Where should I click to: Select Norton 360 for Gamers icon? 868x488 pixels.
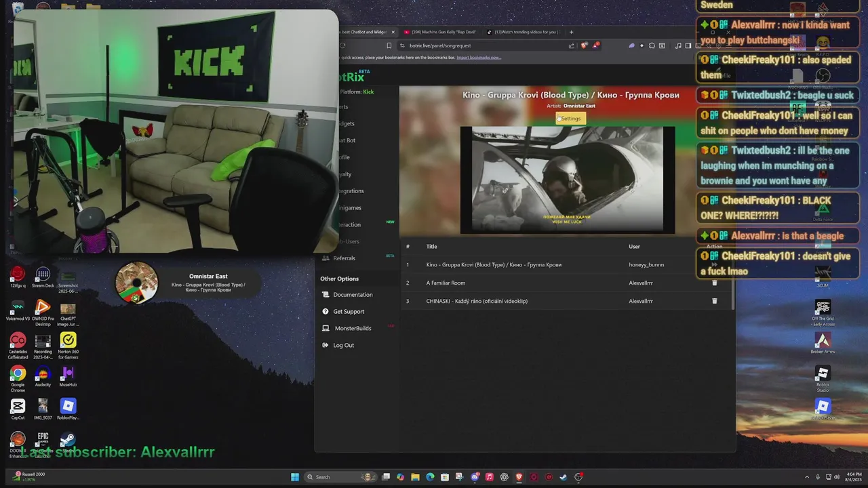(x=68, y=345)
